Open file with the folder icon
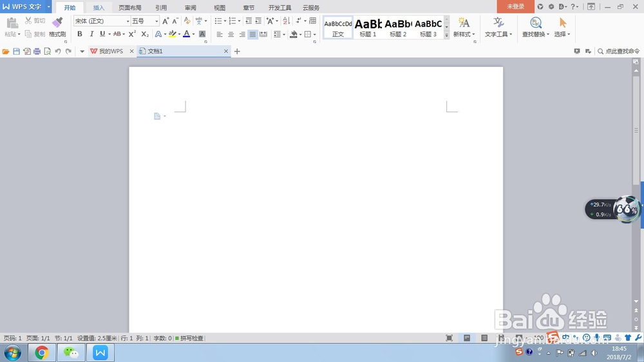The width and height of the screenshot is (644, 362). pyautogui.click(x=6, y=52)
